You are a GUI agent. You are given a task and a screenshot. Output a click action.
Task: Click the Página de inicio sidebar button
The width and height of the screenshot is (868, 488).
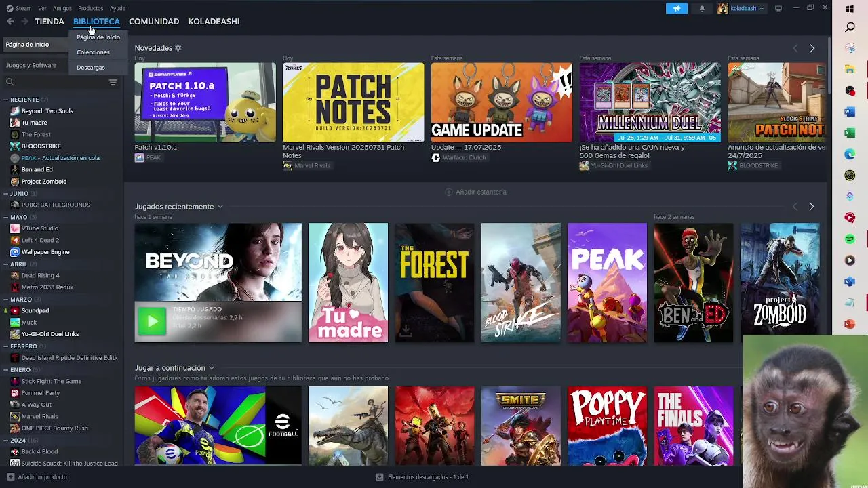pyautogui.click(x=35, y=45)
